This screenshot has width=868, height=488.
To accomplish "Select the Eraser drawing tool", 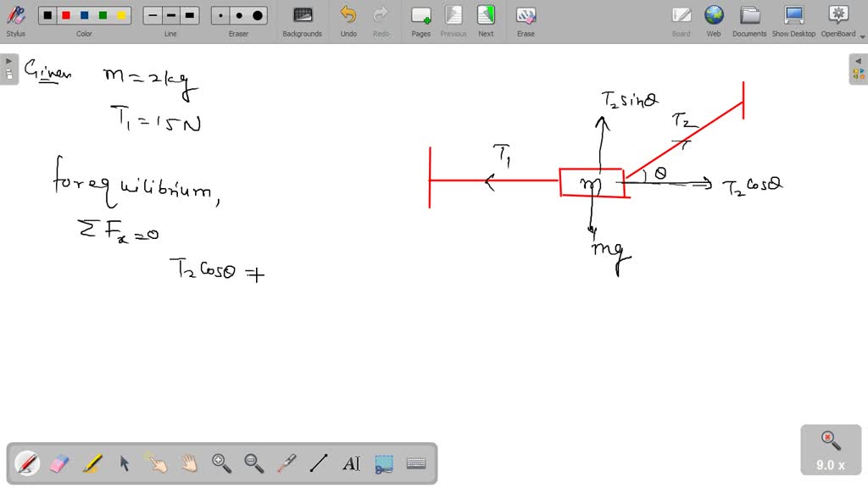I will point(59,463).
